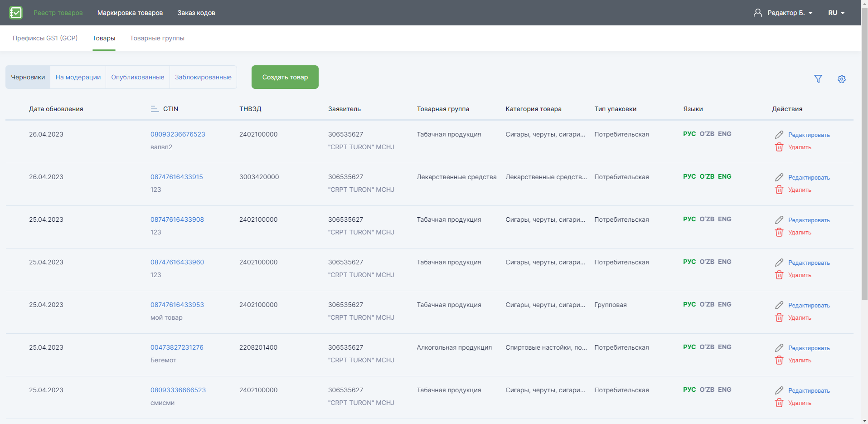
Task: Click trash icon for GTIN 08747616433908
Action: (x=779, y=232)
